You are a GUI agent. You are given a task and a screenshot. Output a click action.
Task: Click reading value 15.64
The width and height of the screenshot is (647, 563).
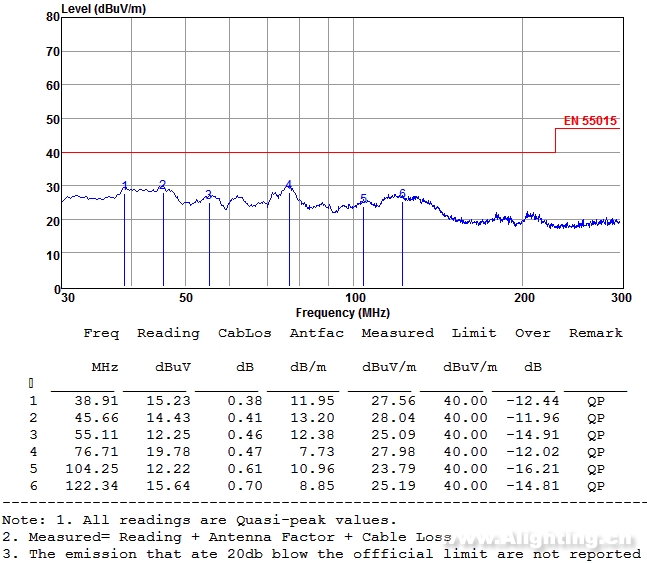168,486
